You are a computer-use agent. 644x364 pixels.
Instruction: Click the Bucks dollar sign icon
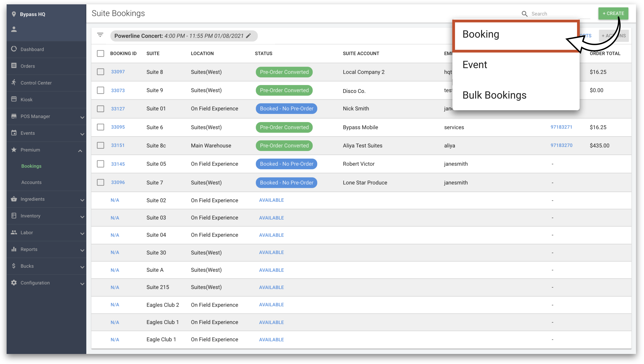[14, 266]
